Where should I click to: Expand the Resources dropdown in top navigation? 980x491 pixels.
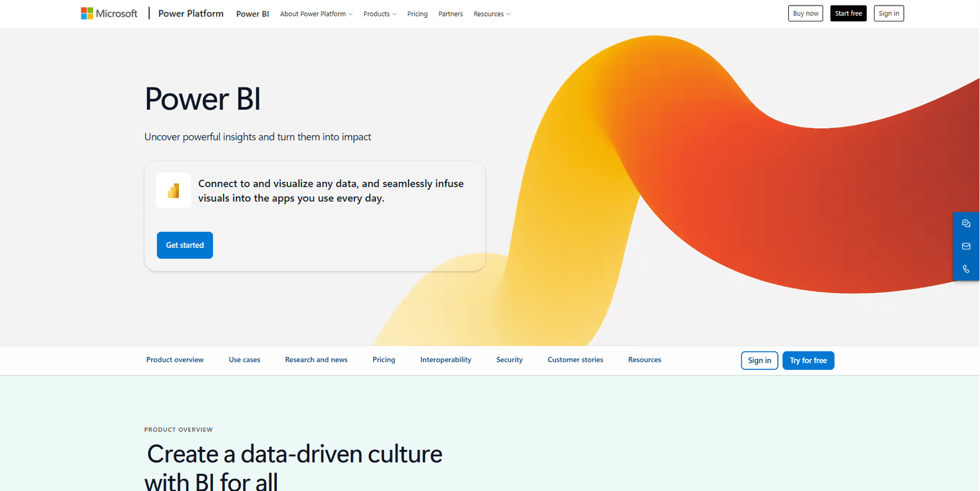point(492,14)
